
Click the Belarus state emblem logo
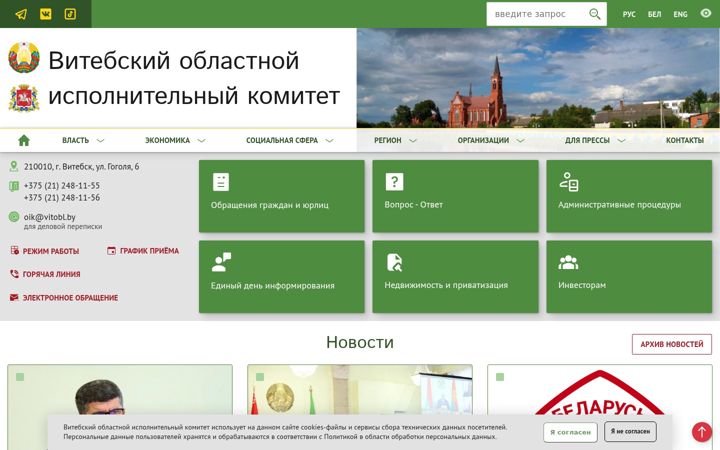coord(24,57)
